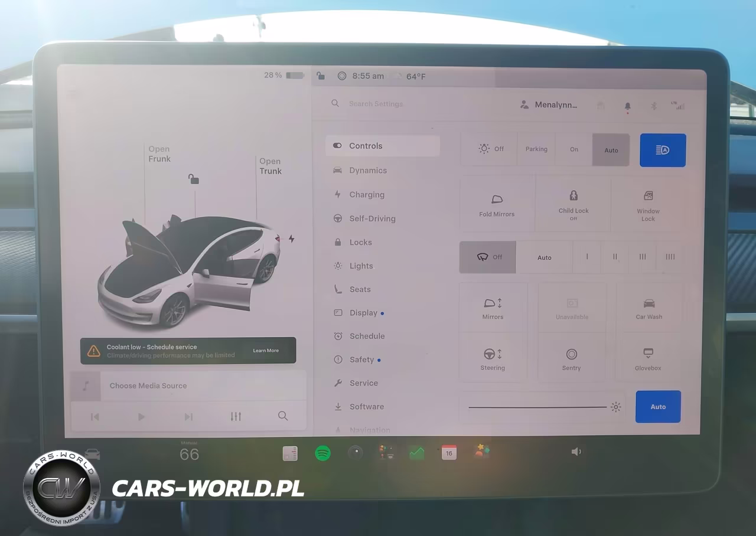Search media with magnifier icon
The image size is (756, 536).
283,416
